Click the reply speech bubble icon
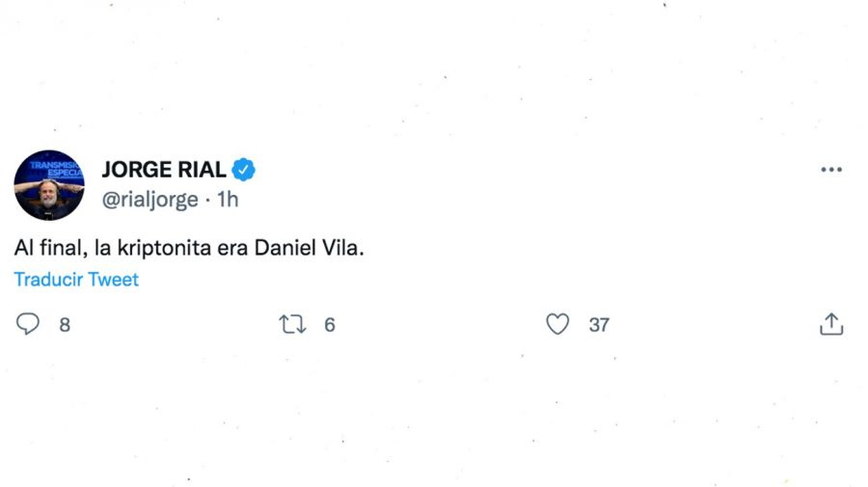 [x=27, y=324]
